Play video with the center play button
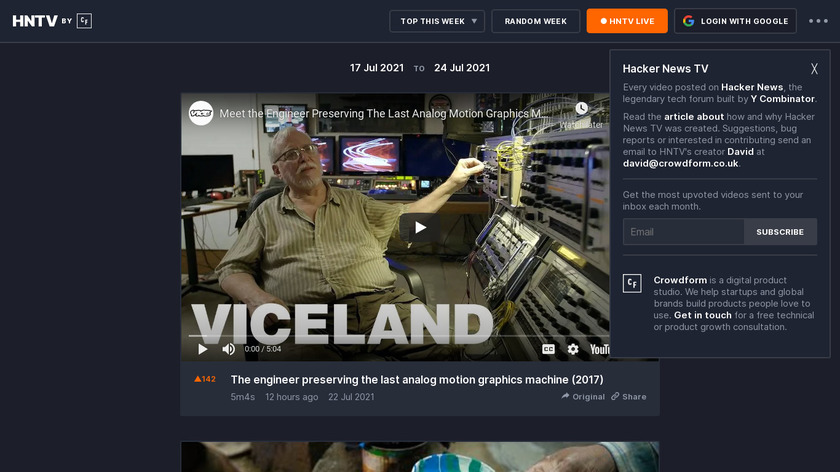This screenshot has height=472, width=840. click(421, 228)
